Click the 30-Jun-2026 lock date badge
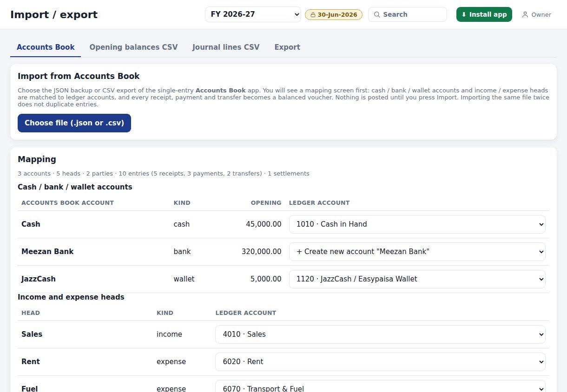 pos(334,14)
